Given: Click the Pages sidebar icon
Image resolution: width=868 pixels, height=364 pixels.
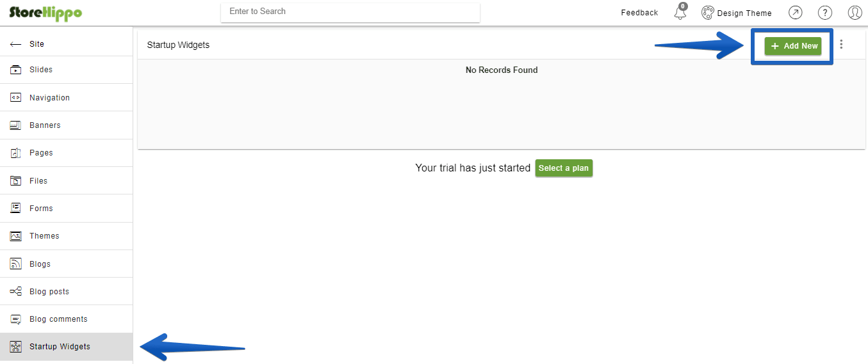Looking at the screenshot, I should pyautogui.click(x=16, y=153).
